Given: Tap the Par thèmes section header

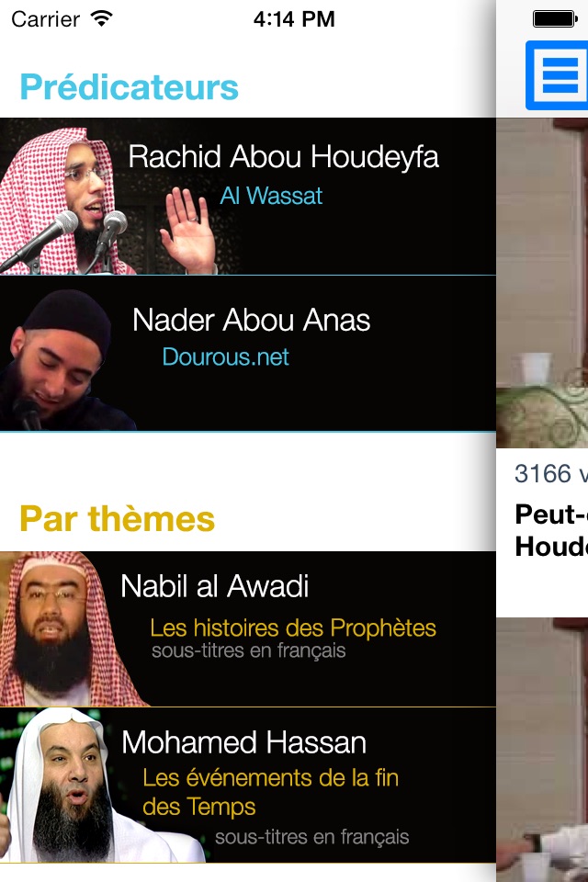Looking at the screenshot, I should (x=117, y=518).
